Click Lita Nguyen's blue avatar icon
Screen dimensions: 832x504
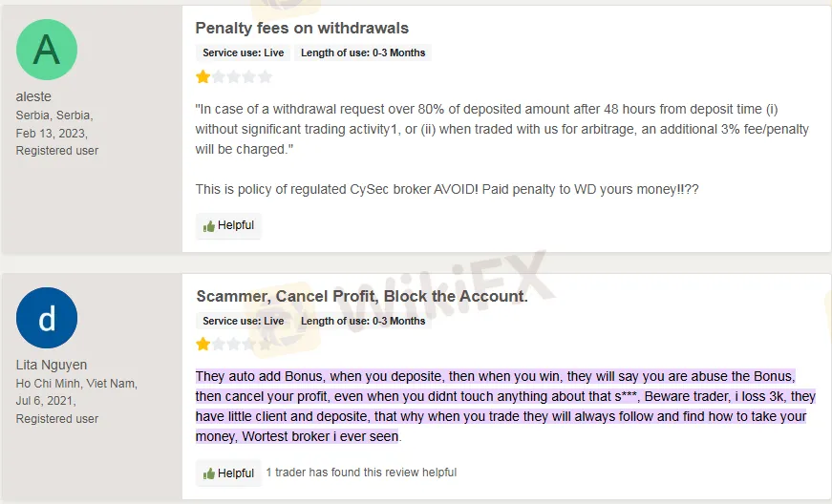[x=47, y=318]
